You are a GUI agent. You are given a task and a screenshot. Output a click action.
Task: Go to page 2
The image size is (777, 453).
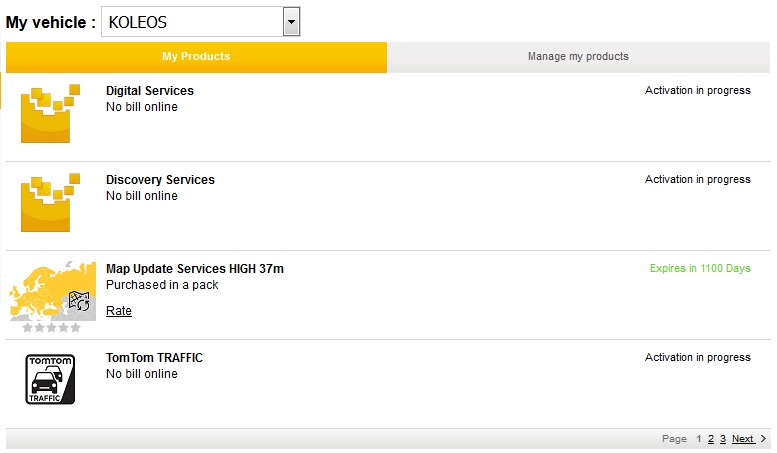tap(711, 439)
